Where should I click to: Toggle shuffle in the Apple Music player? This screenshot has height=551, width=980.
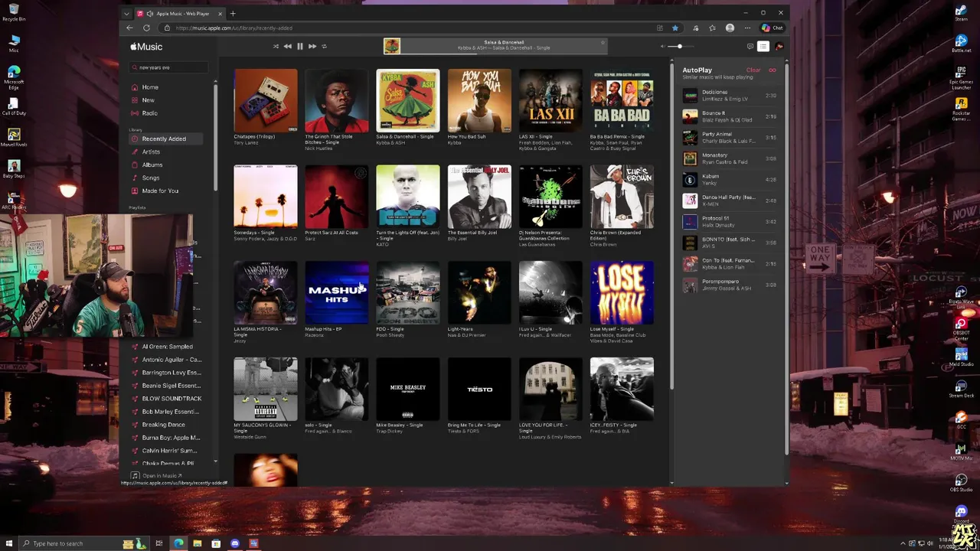tap(276, 47)
